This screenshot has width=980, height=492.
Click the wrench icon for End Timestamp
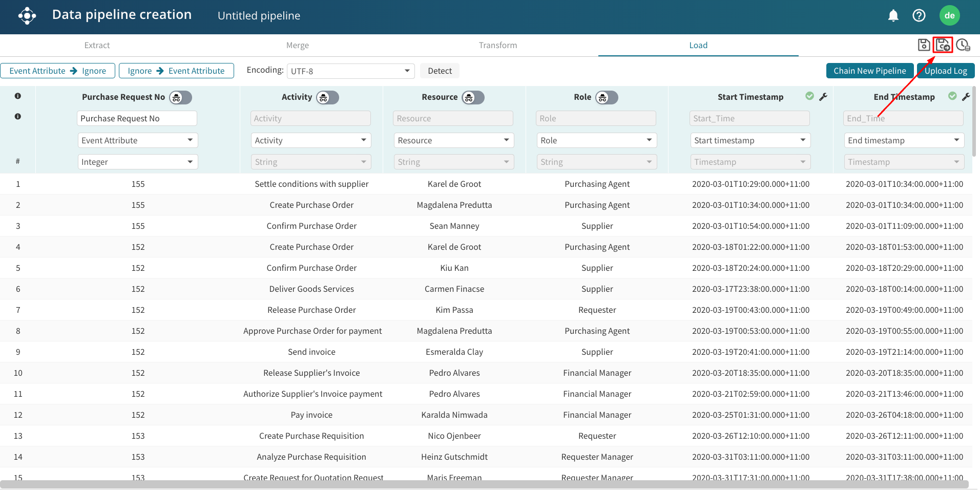966,97
